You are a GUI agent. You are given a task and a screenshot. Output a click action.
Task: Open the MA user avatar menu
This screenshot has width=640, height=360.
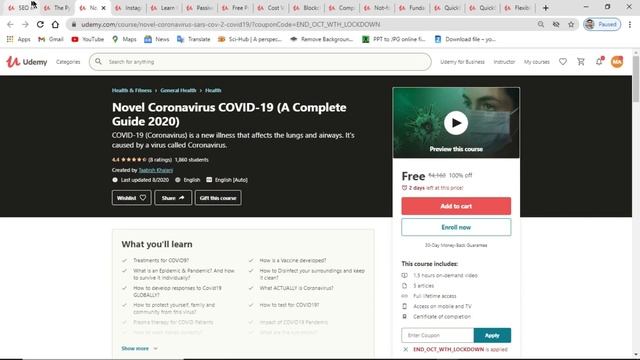tap(617, 62)
